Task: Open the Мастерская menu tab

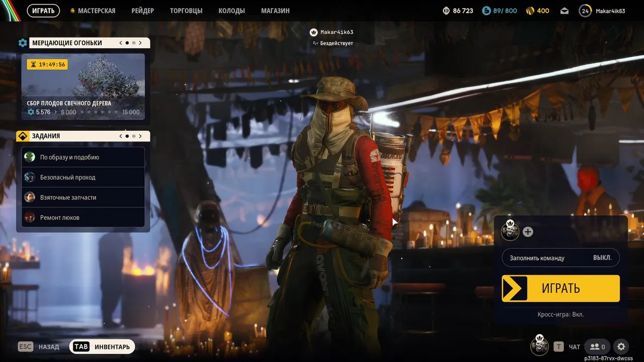Action: tap(93, 11)
